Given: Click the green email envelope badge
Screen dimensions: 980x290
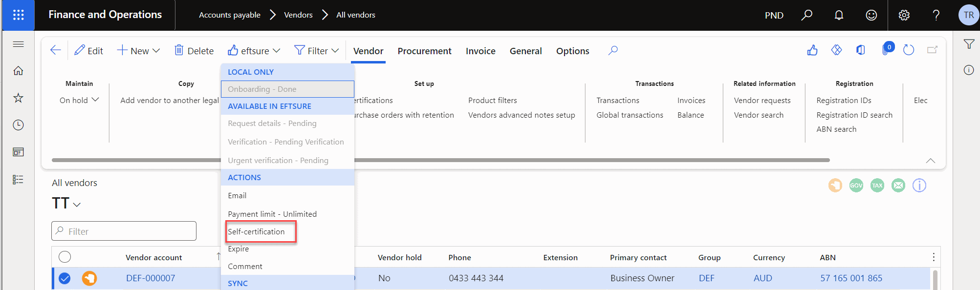Looking at the screenshot, I should click(x=898, y=186).
